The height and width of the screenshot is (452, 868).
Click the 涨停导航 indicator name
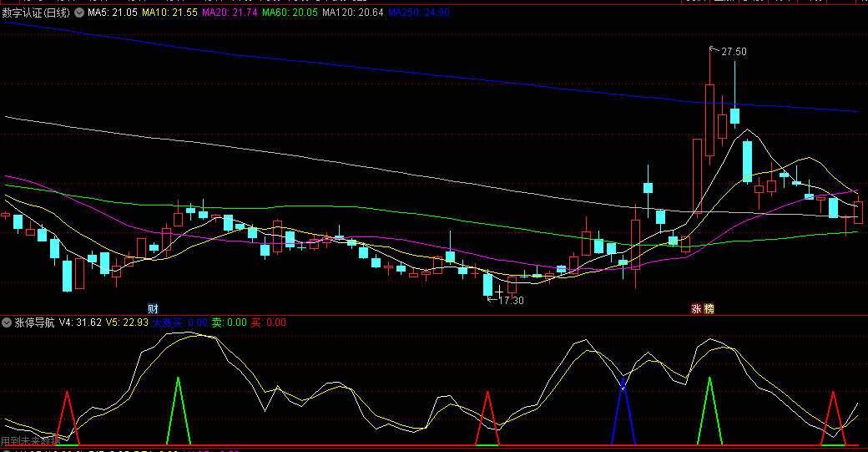point(34,322)
